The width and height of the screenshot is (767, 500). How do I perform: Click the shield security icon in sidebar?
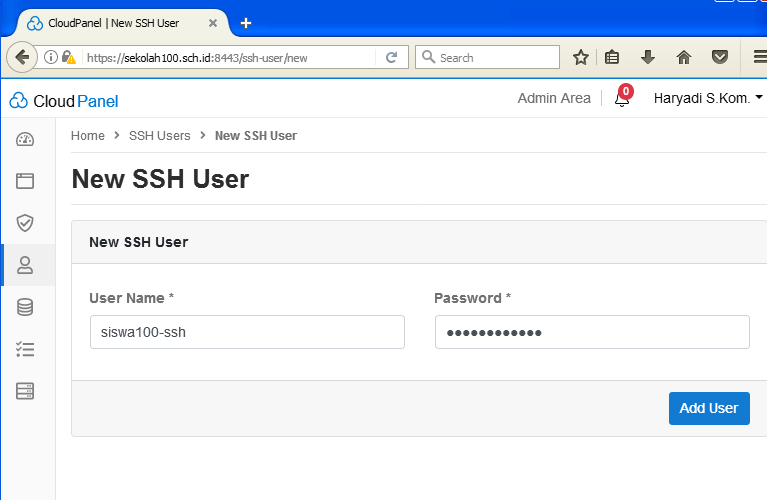coord(25,223)
